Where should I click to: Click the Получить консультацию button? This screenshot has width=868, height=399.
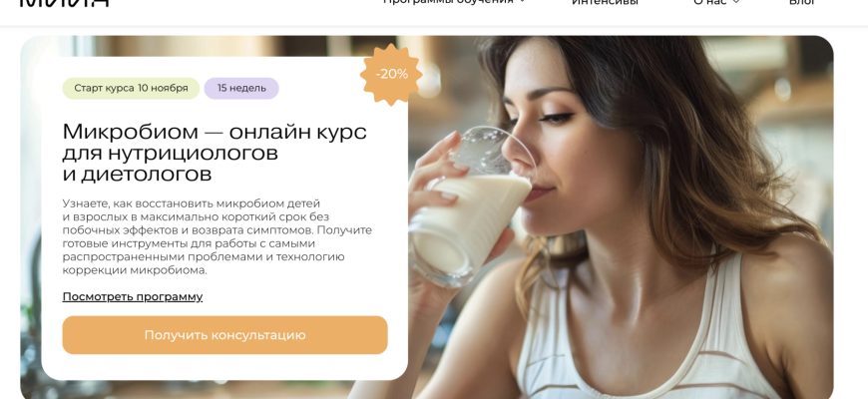(x=224, y=335)
